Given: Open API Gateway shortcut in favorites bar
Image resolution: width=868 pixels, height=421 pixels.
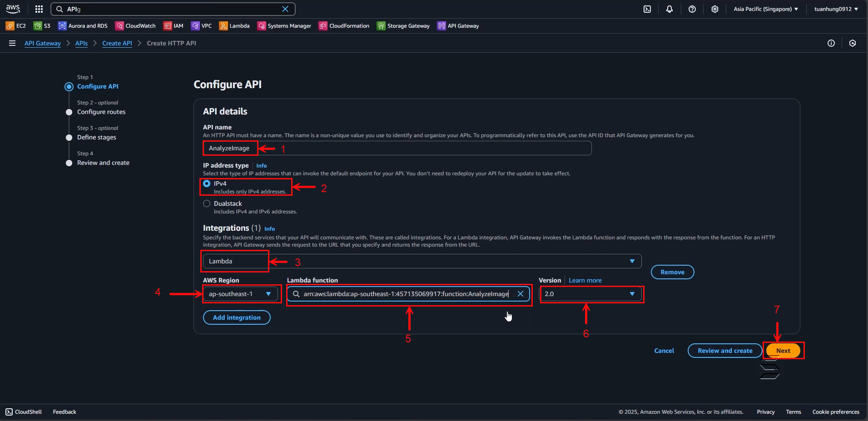Looking at the screenshot, I should pyautogui.click(x=458, y=26).
